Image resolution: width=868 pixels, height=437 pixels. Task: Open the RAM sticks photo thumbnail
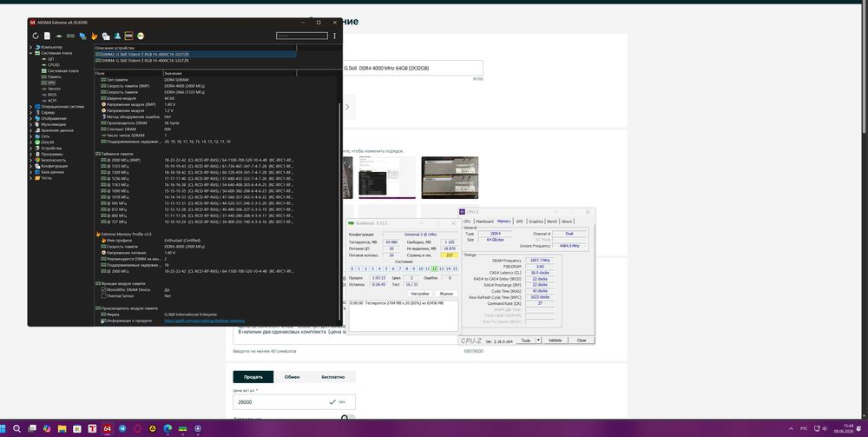tap(450, 177)
